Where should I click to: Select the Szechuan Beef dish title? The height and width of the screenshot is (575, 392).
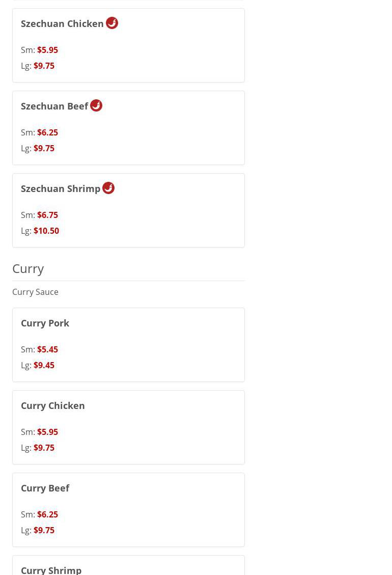[54, 106]
